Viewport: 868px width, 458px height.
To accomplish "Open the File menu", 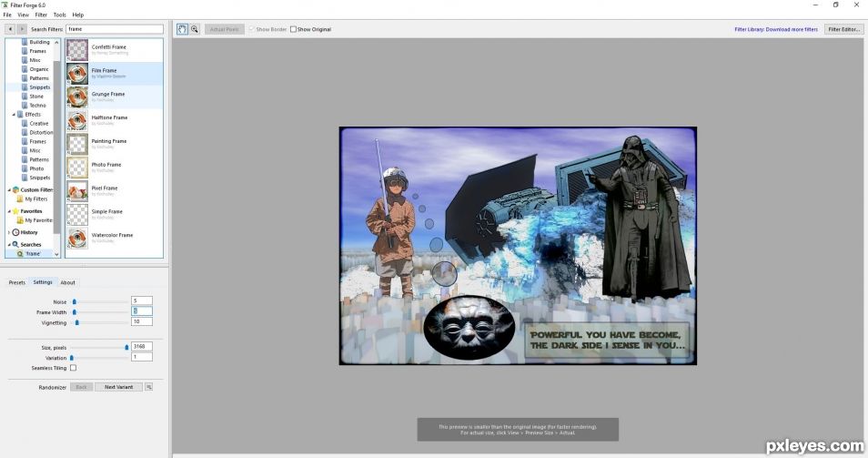I will pos(7,15).
